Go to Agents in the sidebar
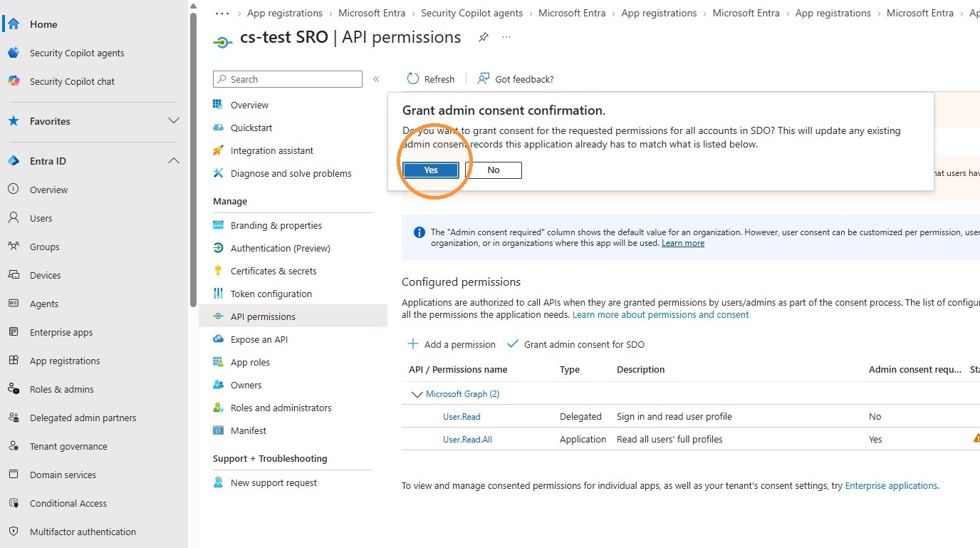This screenshot has width=980, height=548. tap(44, 304)
